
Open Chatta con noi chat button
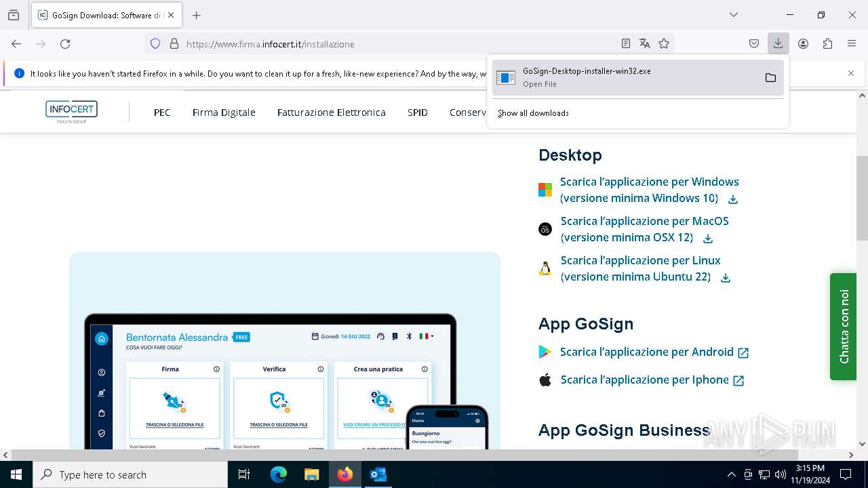click(x=843, y=327)
